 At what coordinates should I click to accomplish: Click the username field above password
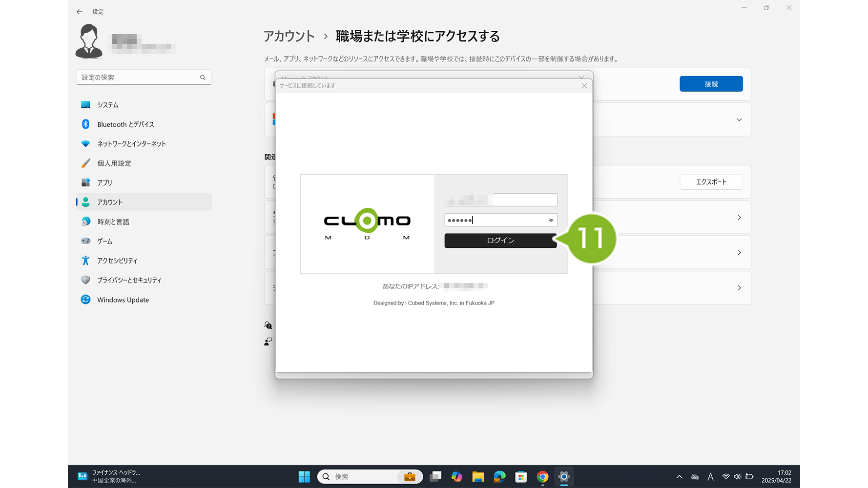(x=500, y=200)
